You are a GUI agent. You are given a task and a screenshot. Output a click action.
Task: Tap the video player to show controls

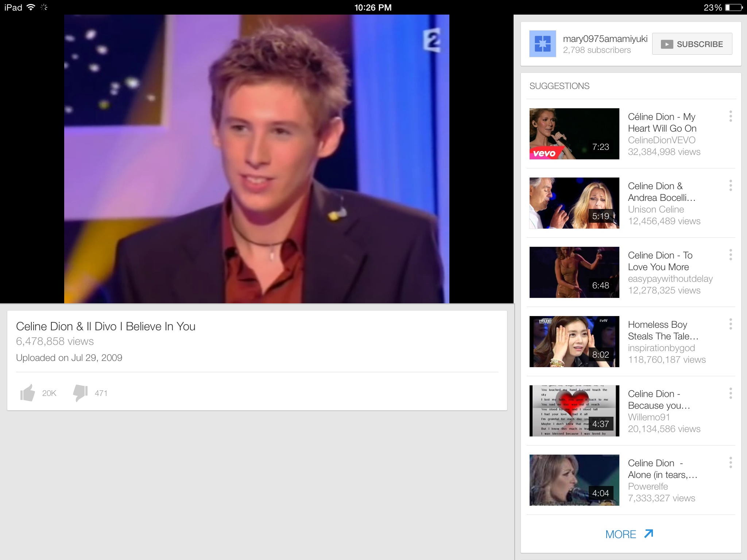[x=257, y=159]
